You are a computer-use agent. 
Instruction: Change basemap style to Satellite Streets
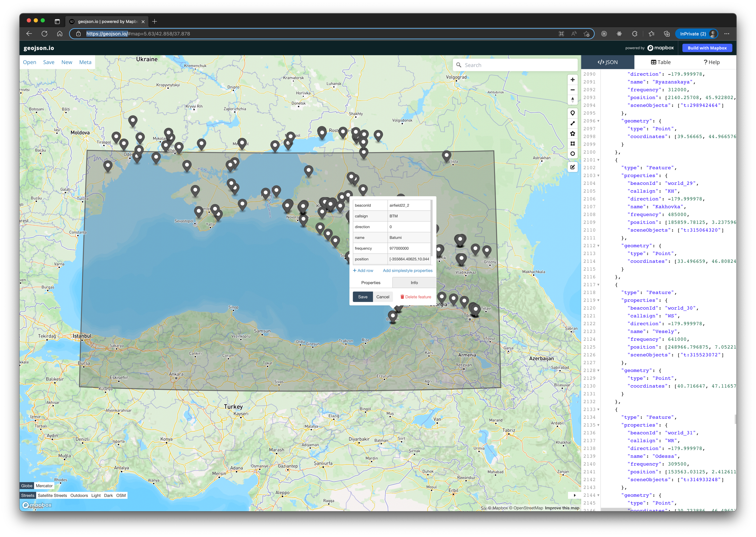point(52,495)
